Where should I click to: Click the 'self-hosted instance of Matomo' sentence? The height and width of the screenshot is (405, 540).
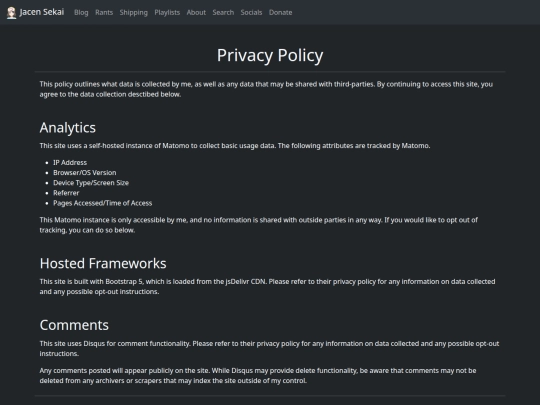coord(235,146)
